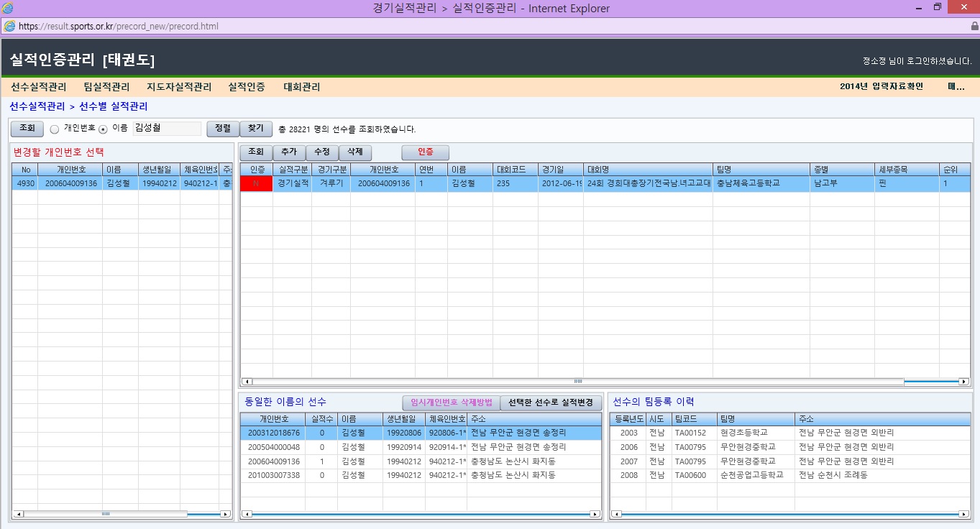980x529 pixels.
Task: Click the 수정 button
Action: coord(322,152)
